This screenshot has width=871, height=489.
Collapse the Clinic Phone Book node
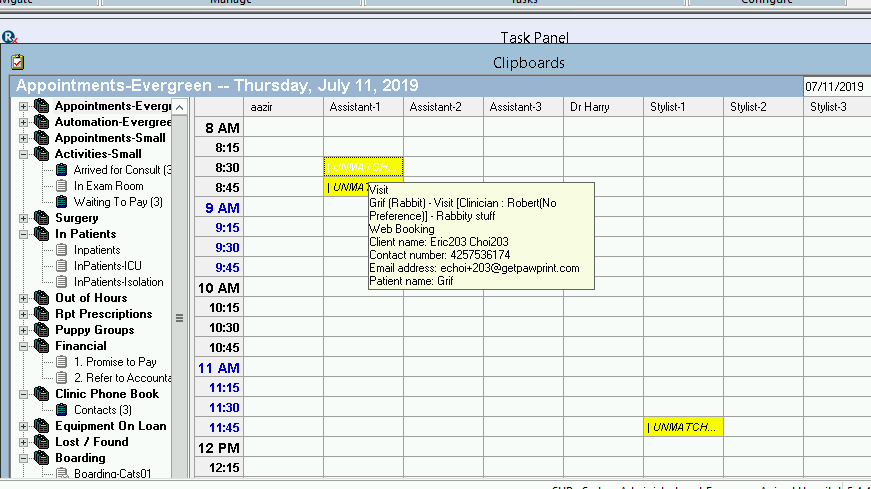[23, 395]
